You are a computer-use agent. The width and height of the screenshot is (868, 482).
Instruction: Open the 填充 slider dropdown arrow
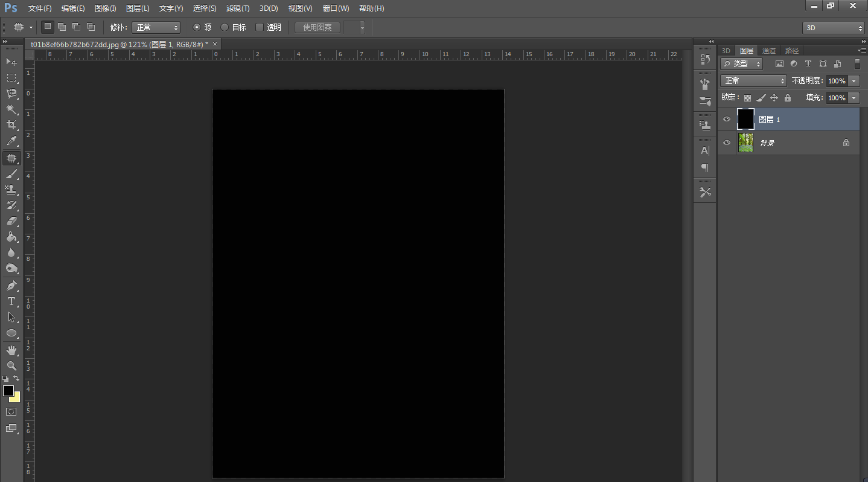854,98
